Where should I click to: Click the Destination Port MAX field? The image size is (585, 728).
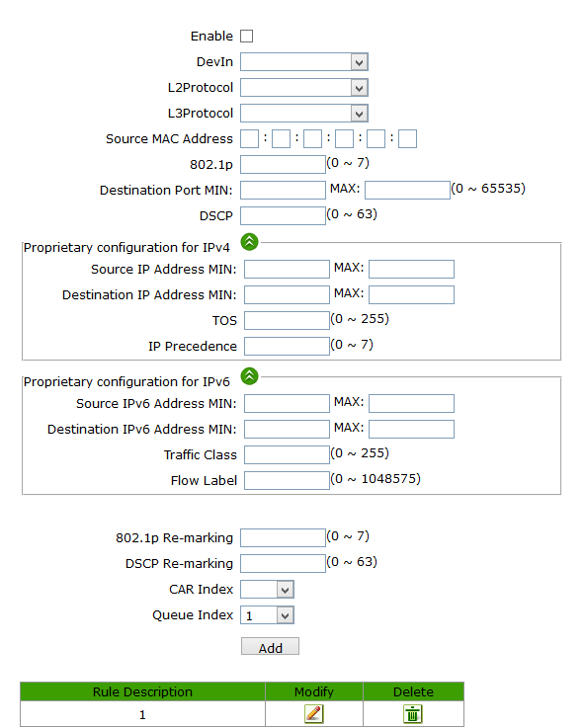coord(407,190)
